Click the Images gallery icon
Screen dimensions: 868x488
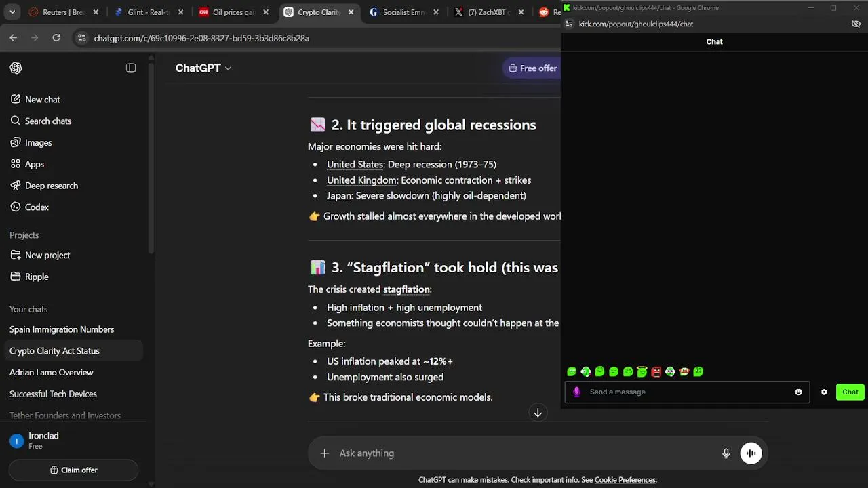[x=15, y=142]
